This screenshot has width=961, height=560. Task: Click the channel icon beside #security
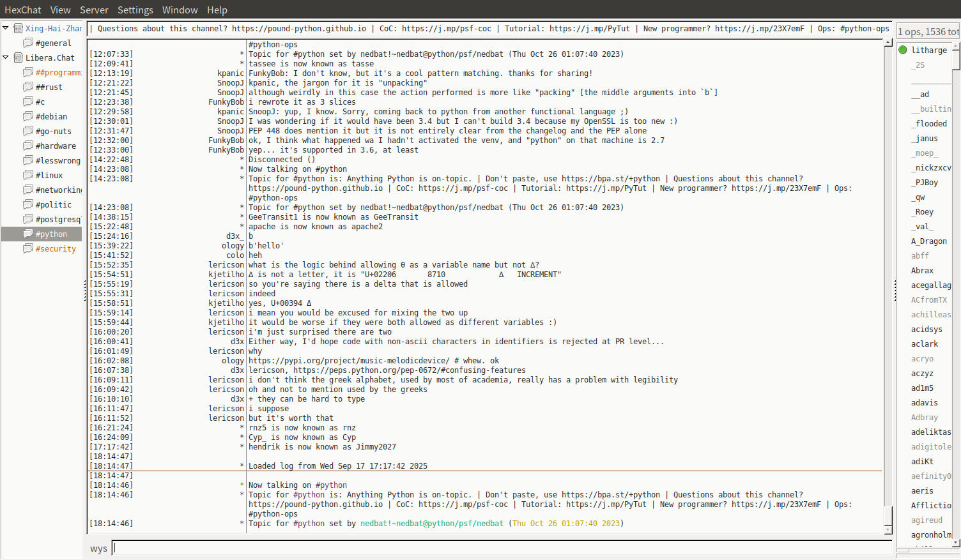[x=27, y=248]
